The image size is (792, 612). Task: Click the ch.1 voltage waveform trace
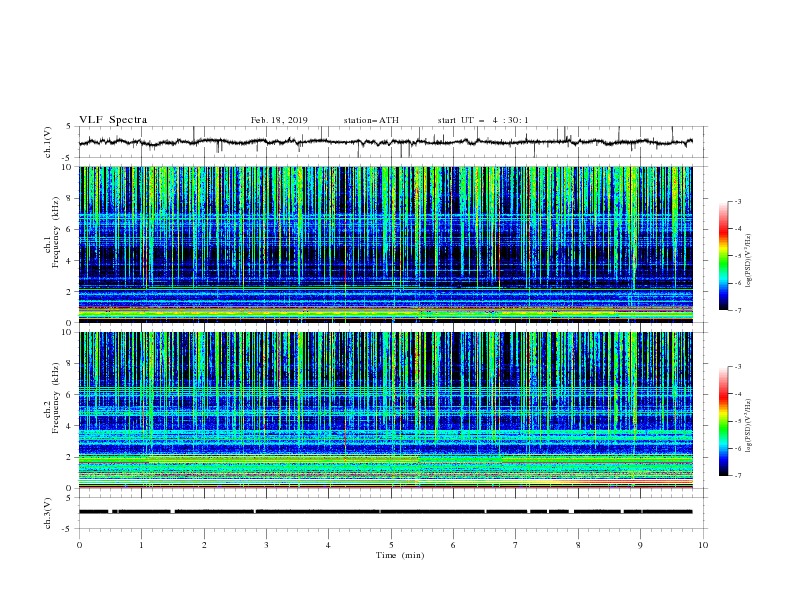coord(385,142)
